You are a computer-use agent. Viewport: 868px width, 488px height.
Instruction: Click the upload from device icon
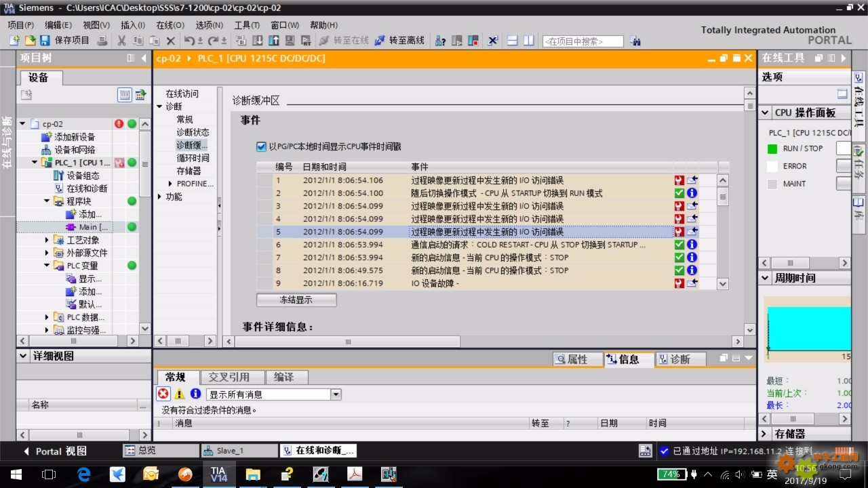tap(274, 41)
